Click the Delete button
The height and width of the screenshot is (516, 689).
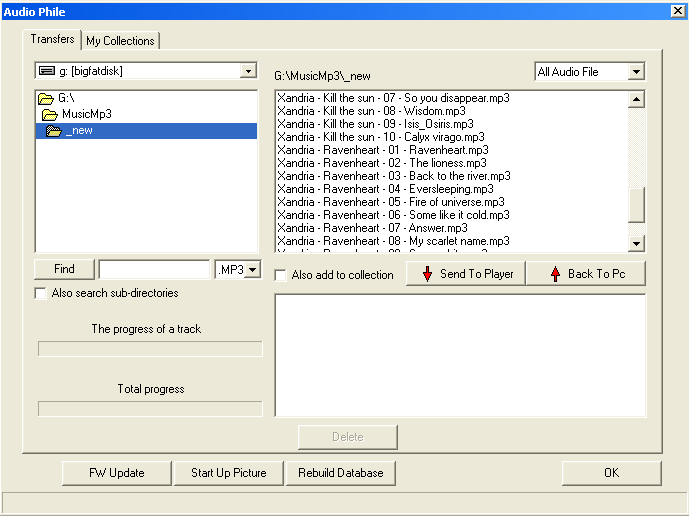[x=348, y=437]
